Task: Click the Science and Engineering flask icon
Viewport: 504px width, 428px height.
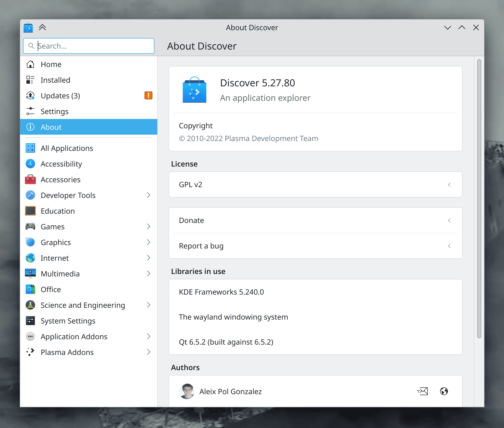Action: pos(30,305)
